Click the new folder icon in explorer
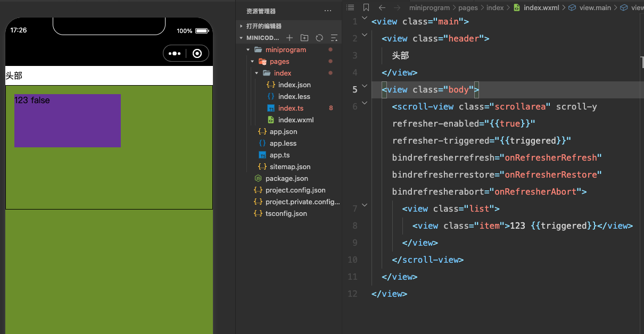Image resolution: width=644 pixels, height=334 pixels. coord(304,38)
